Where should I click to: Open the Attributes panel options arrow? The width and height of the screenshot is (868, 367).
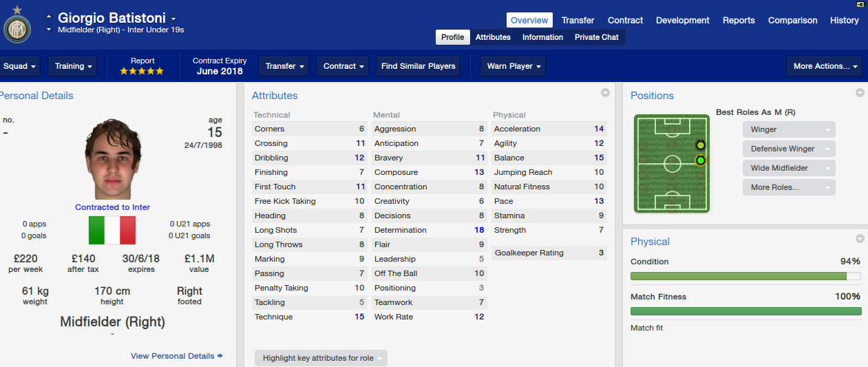605,93
